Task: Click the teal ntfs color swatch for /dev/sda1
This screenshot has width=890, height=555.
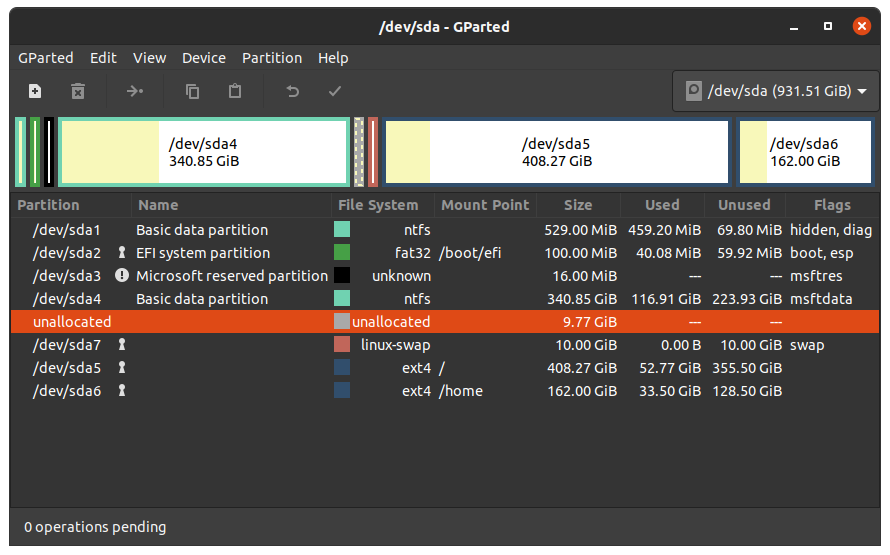Action: (x=342, y=229)
